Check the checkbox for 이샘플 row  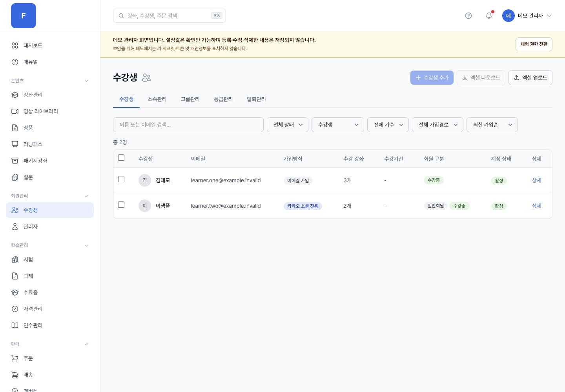point(121,205)
